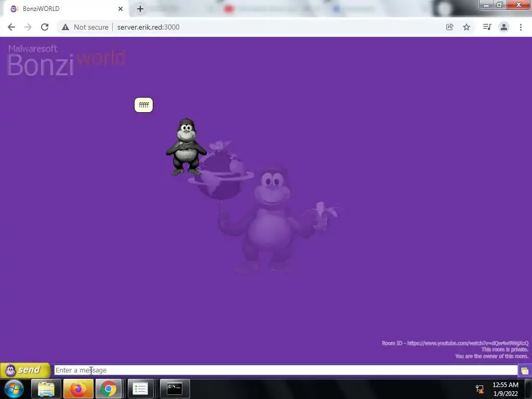Click the Bonzi send button
Screen dimensions: 532x399
point(25,370)
